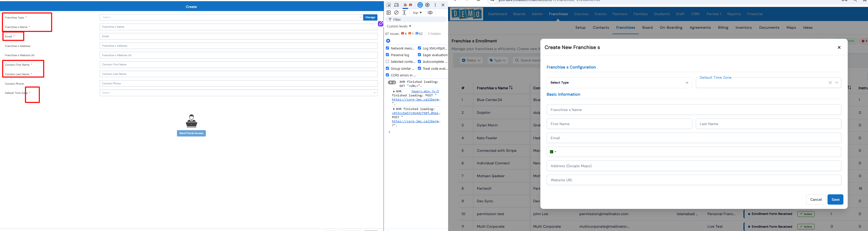Click the Send Portal Access button
868x231 pixels.
click(191, 134)
